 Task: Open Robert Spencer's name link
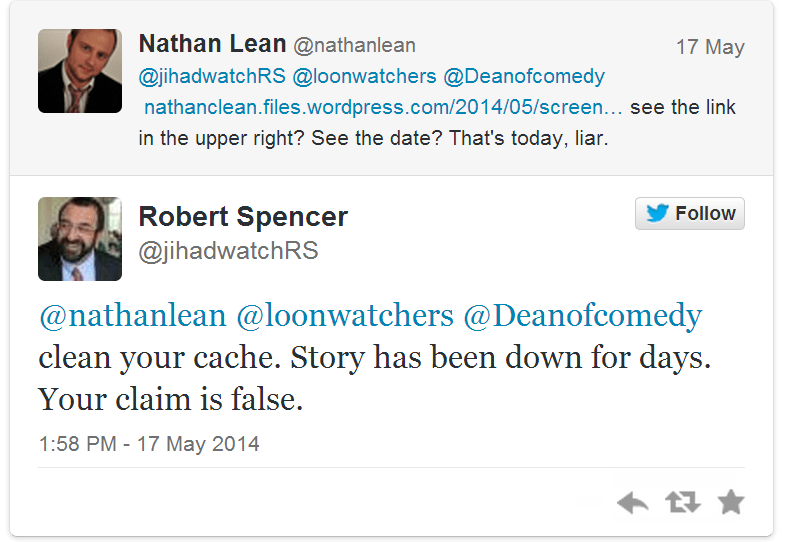click(x=243, y=216)
